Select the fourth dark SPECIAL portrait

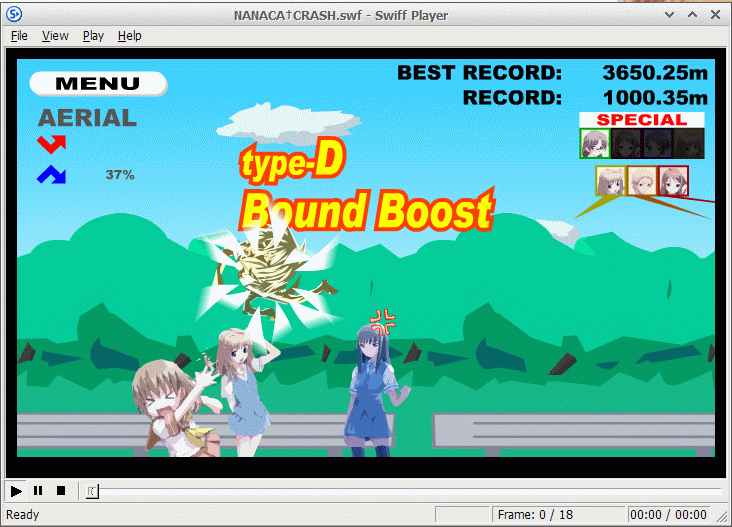[689, 143]
